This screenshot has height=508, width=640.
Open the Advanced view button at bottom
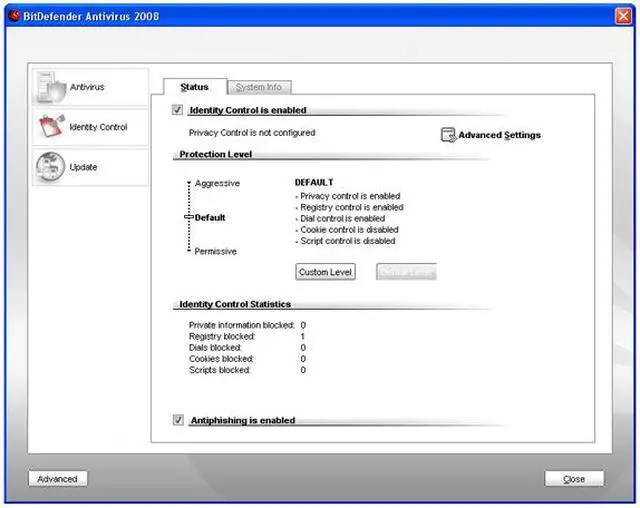tap(57, 479)
